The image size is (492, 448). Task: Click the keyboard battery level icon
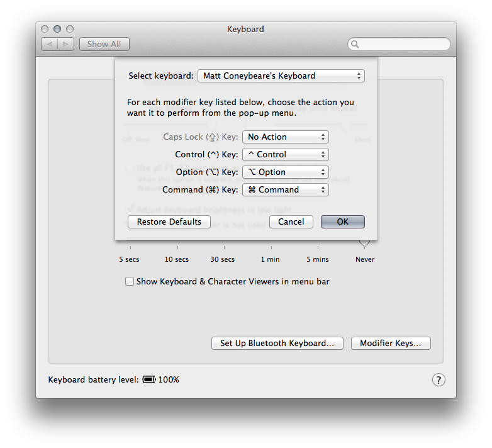[149, 379]
